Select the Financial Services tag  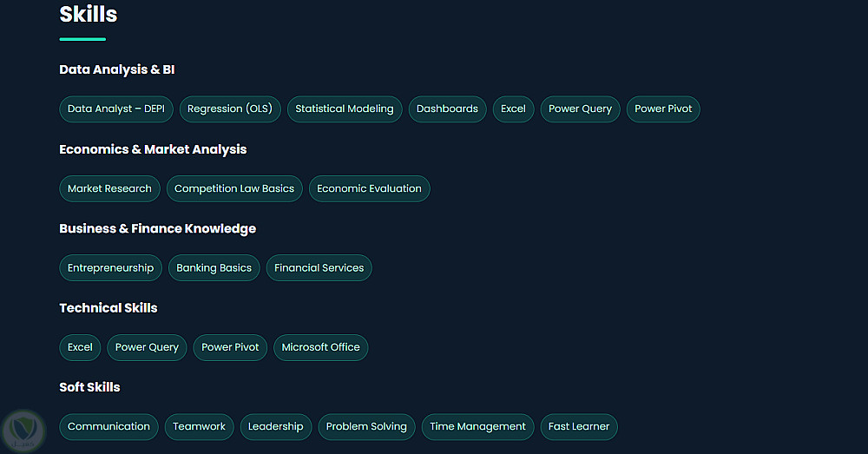coord(319,268)
